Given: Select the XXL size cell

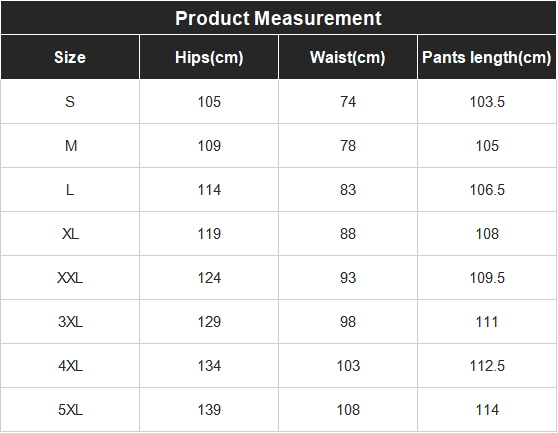Looking at the screenshot, I should 70,278.
